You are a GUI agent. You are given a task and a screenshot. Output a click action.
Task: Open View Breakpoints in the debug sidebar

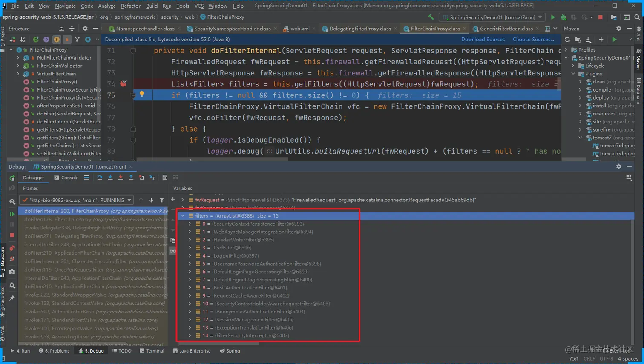click(x=12, y=248)
